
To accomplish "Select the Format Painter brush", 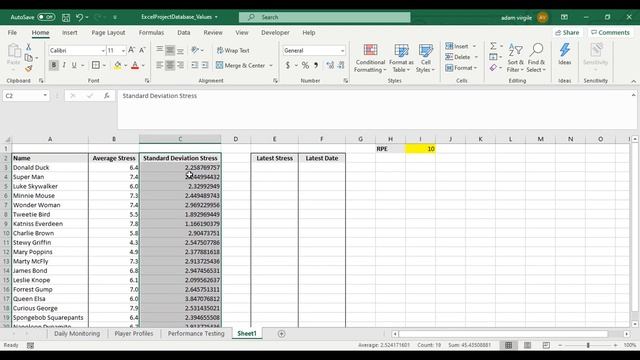I will (29, 69).
